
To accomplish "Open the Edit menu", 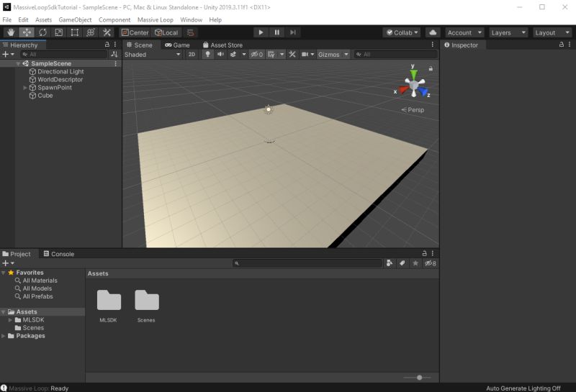I will tap(23, 20).
